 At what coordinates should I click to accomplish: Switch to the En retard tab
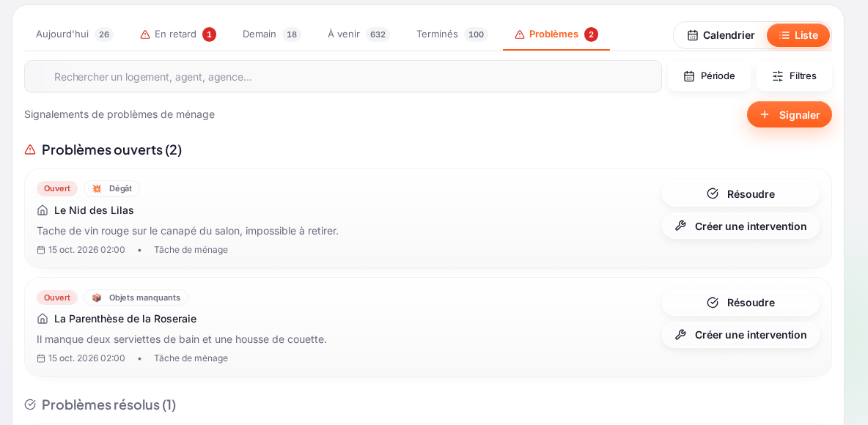point(177,34)
